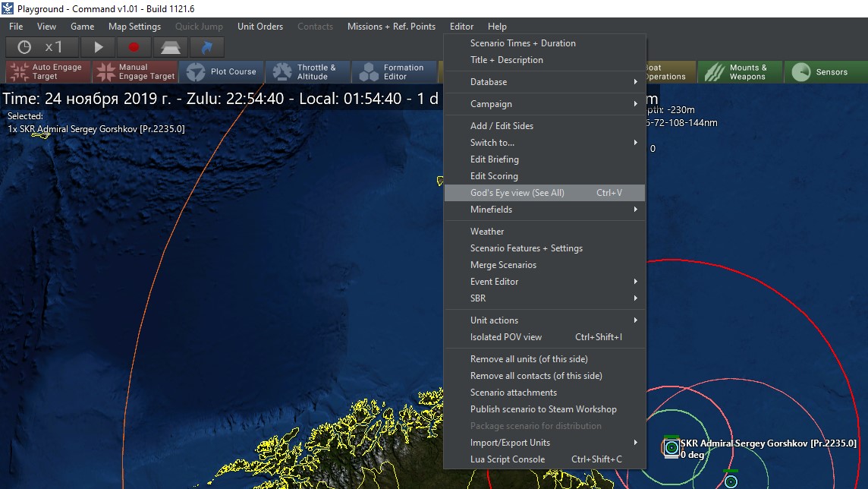The image size is (868, 489).
Task: Open the Formation Editor
Action: click(x=394, y=72)
